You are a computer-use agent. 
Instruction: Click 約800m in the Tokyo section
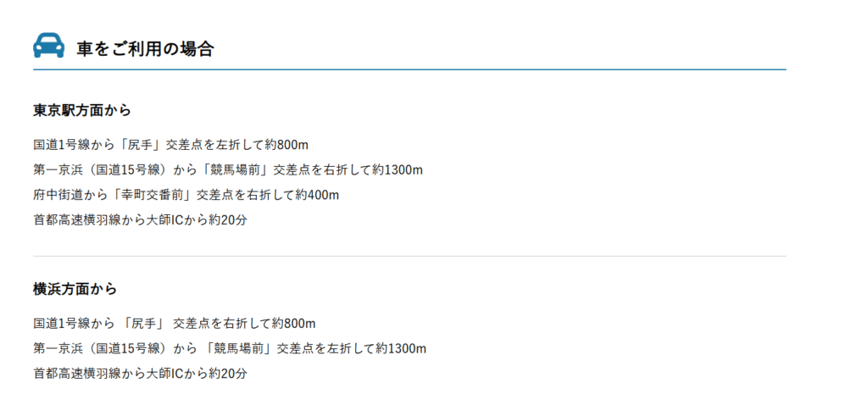(287, 145)
